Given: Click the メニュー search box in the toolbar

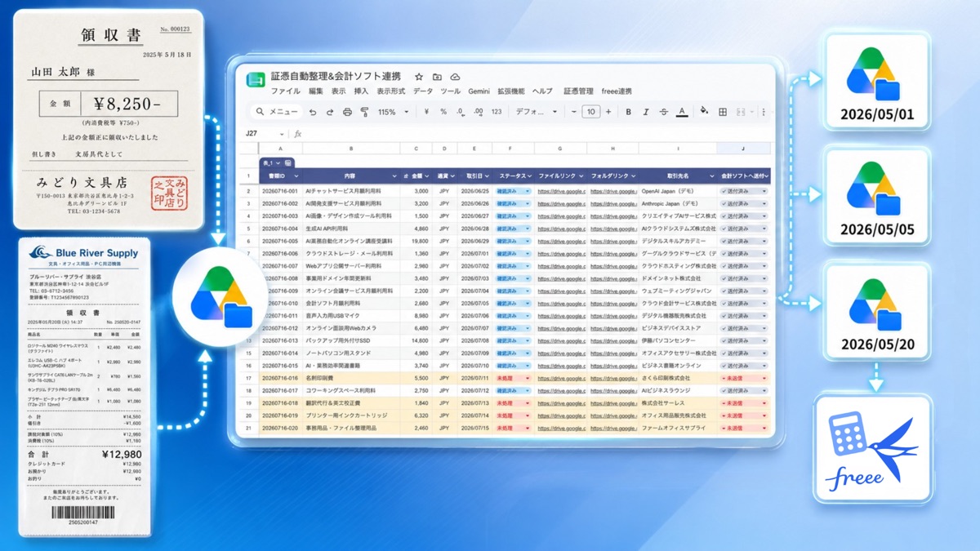Looking at the screenshot, I should tap(276, 112).
